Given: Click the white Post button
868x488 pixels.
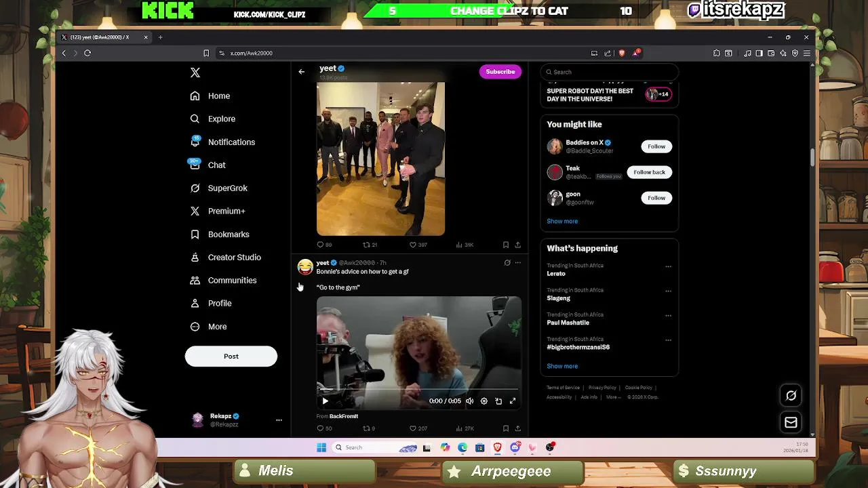Looking at the screenshot, I should point(231,357).
